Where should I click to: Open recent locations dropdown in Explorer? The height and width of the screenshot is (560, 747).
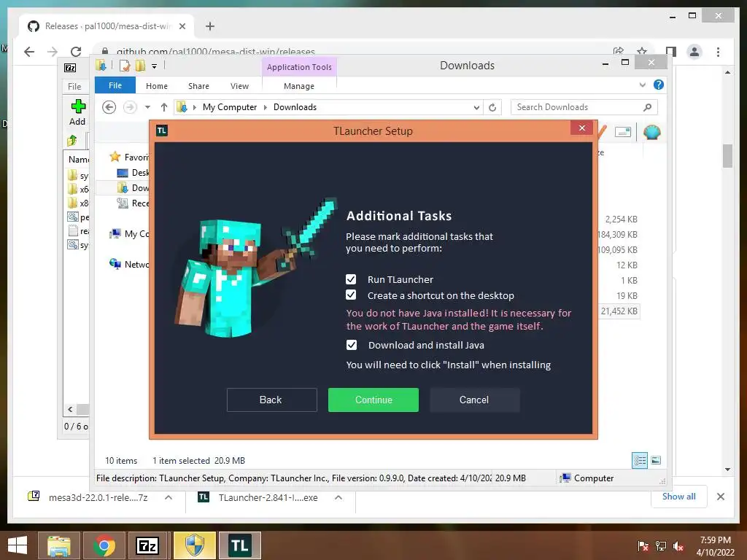pyautogui.click(x=147, y=107)
